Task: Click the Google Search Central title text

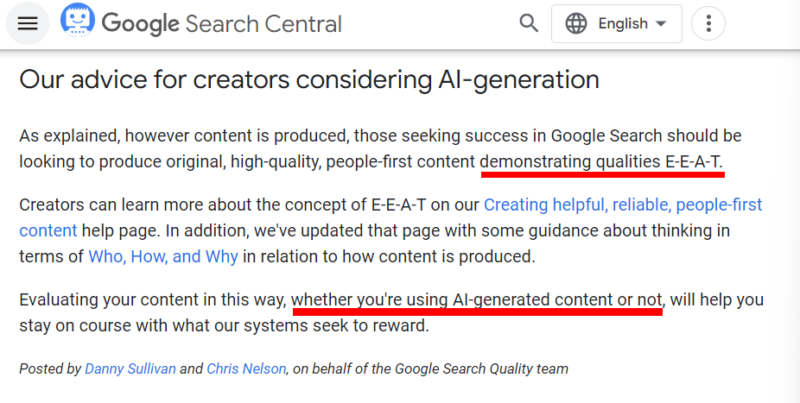Action: pos(221,24)
